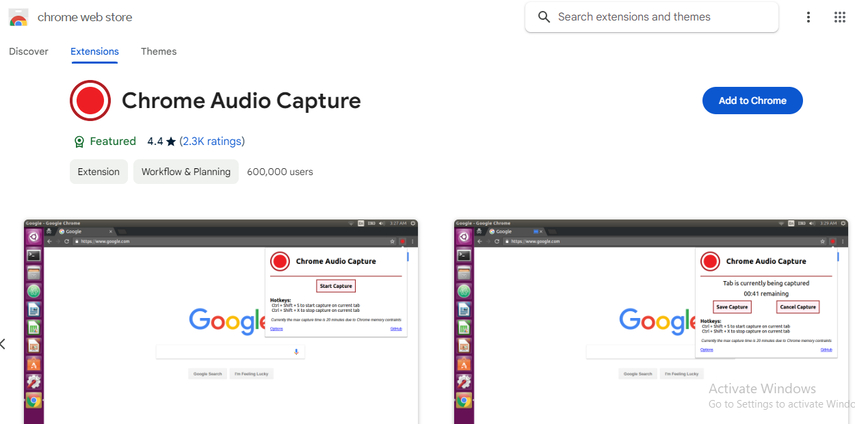This screenshot has width=855, height=424.
Task: Click the Chrome Web Store logo
Action: coord(19,17)
